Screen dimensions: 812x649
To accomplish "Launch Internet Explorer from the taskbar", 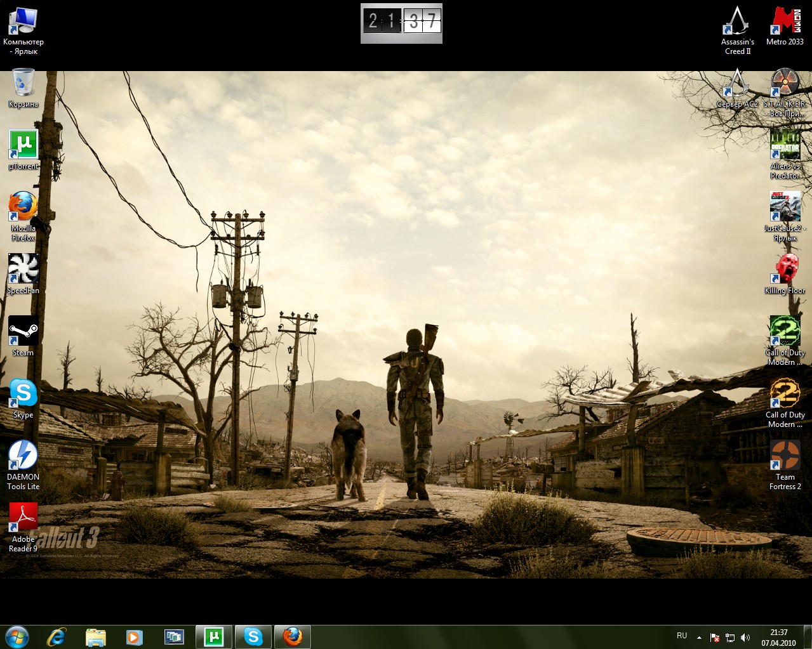I will point(57,636).
